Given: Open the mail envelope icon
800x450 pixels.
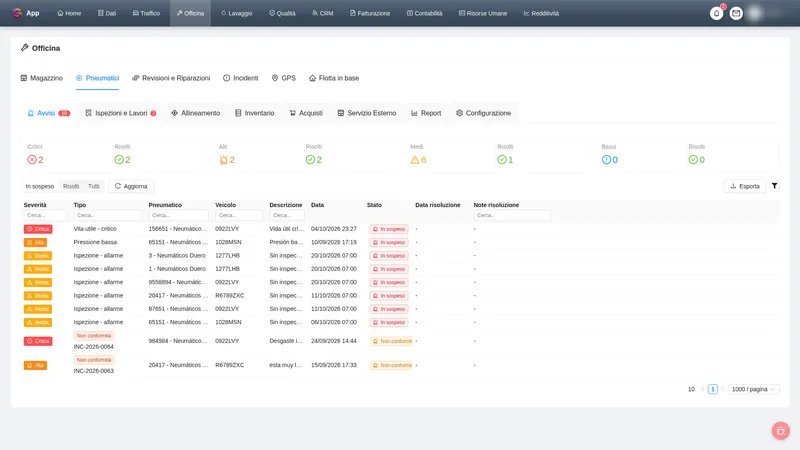Looking at the screenshot, I should click(x=736, y=13).
